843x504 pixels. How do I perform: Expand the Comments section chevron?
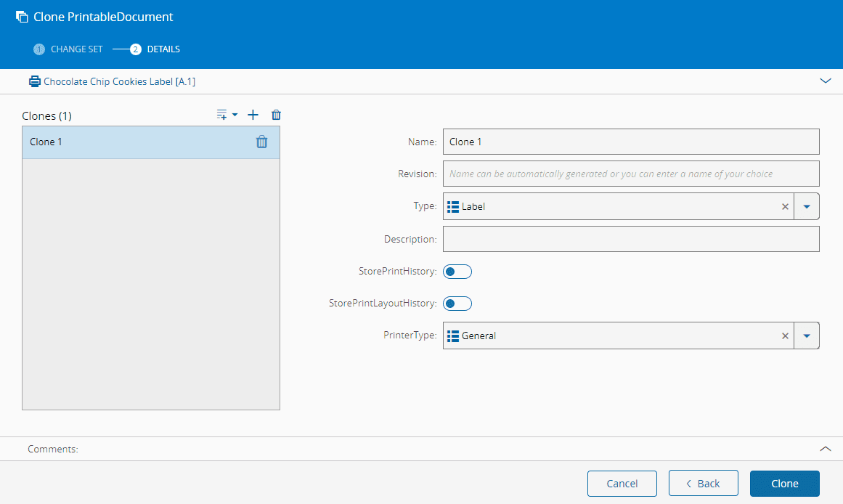(x=825, y=449)
